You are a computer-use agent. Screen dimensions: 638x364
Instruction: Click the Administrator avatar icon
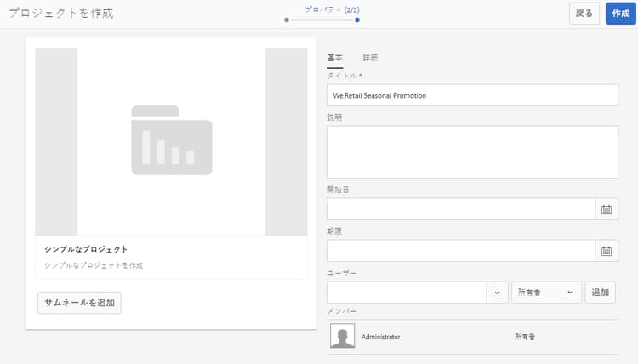coord(342,336)
